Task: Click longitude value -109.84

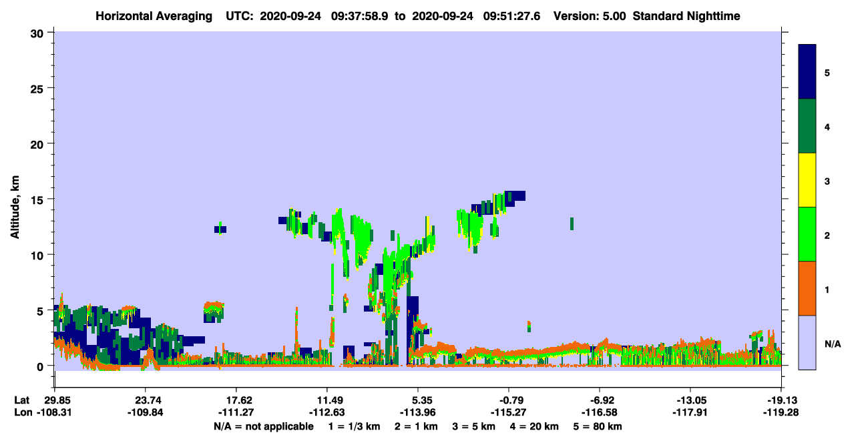Action: coord(145,412)
